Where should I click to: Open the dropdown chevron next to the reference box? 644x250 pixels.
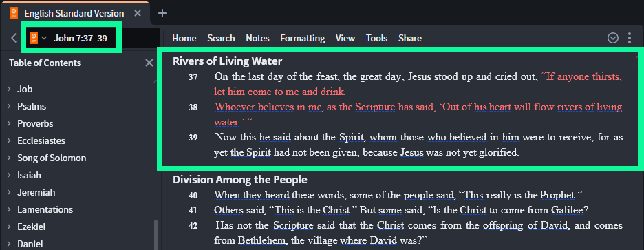pos(44,39)
